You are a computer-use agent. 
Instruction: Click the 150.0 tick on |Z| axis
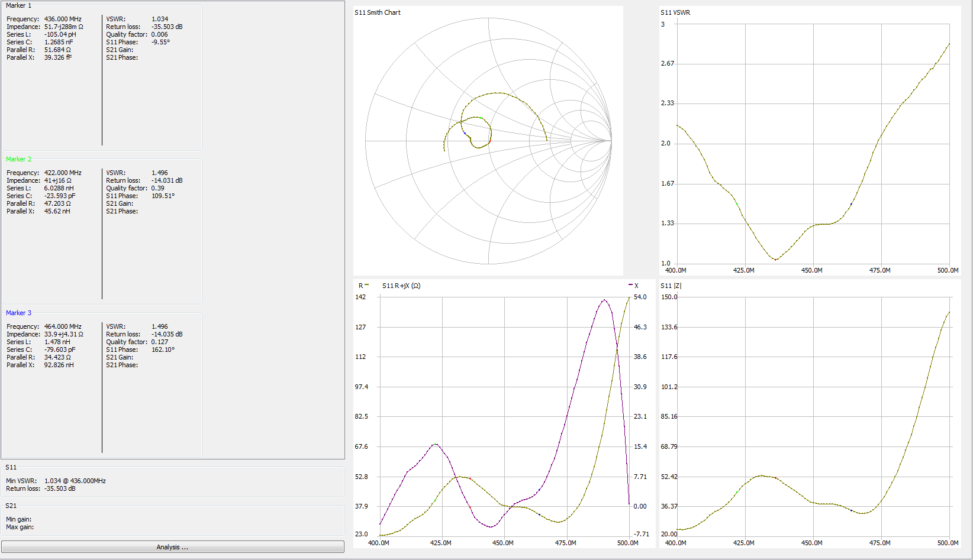(x=669, y=297)
